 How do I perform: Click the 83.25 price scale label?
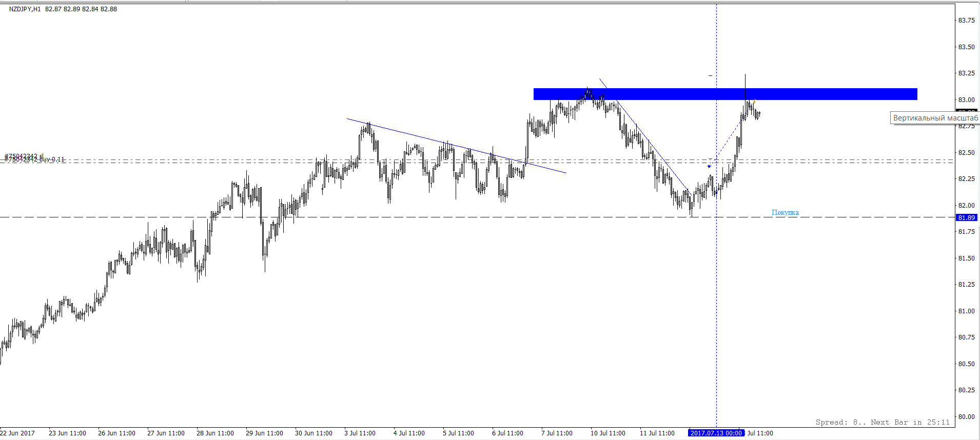[966, 73]
